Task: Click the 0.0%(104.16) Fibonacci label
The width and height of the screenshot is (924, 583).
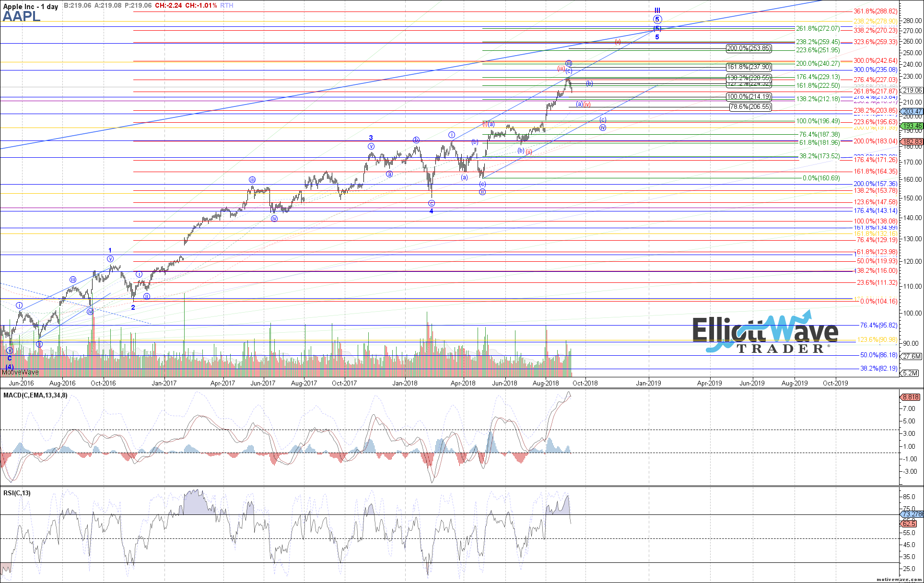Action: coord(879,302)
